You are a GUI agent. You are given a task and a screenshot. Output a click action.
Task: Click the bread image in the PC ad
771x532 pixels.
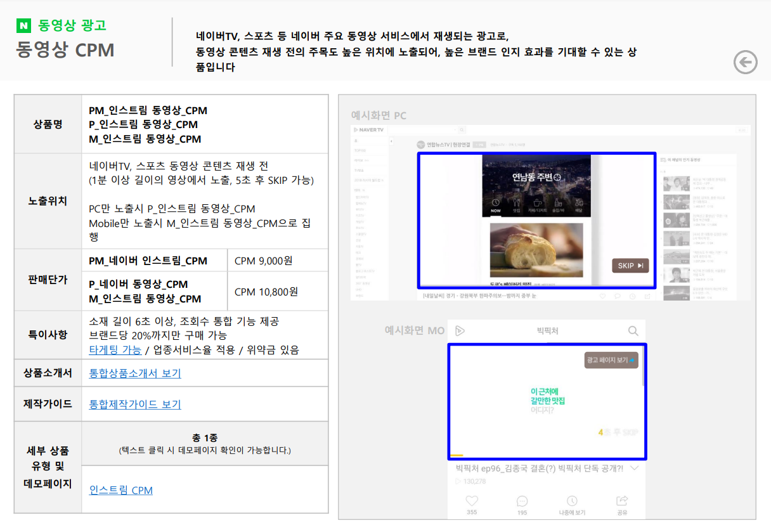click(536, 249)
